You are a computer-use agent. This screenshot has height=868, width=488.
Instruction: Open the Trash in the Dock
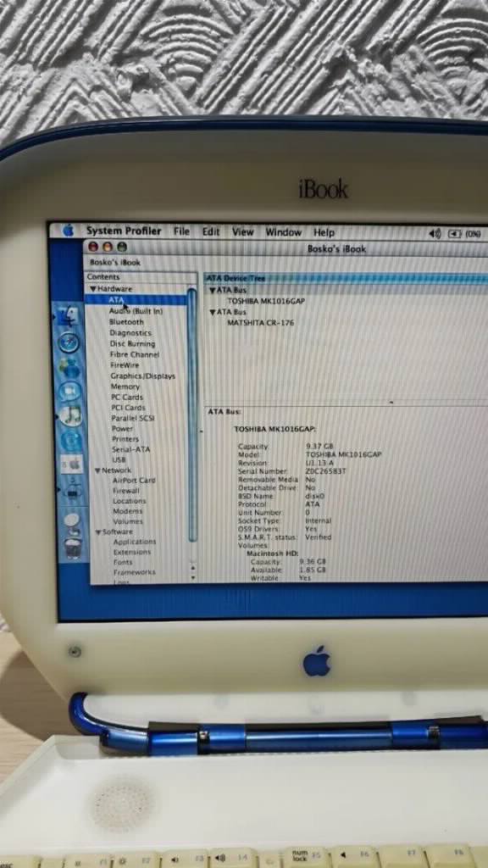[73, 548]
